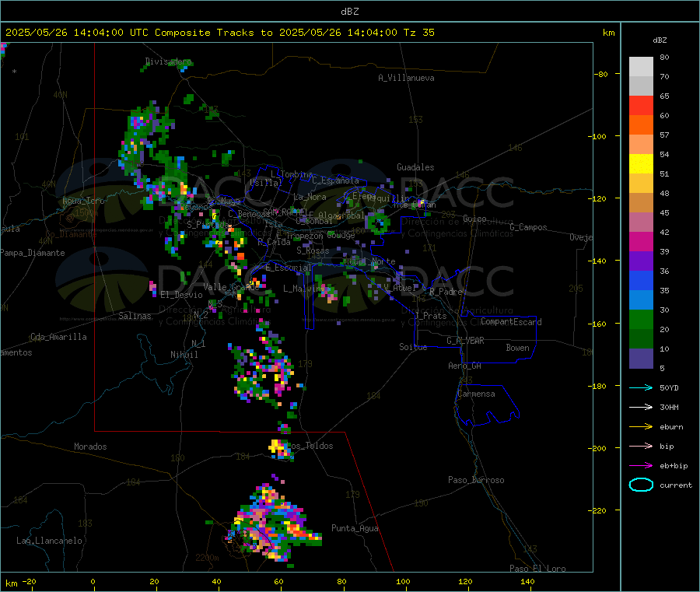Click the 'El_Desvio' map label
Screen dimensions: 700x592
(181, 295)
